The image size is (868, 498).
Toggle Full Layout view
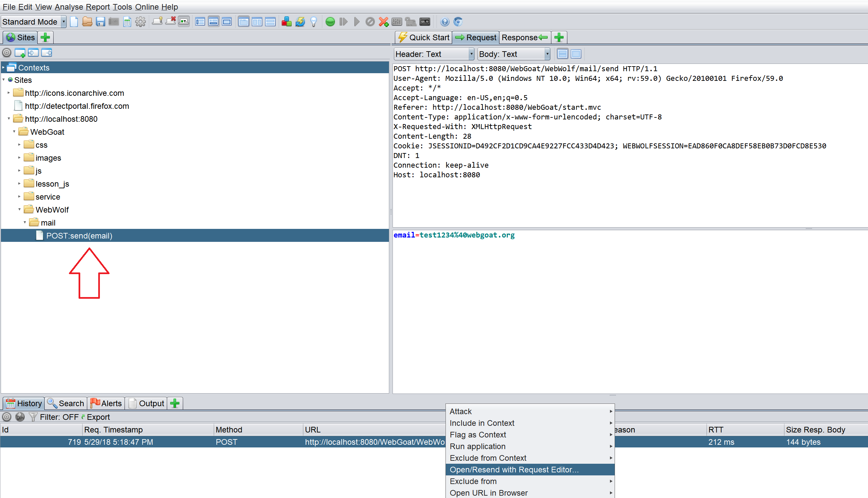click(x=227, y=22)
